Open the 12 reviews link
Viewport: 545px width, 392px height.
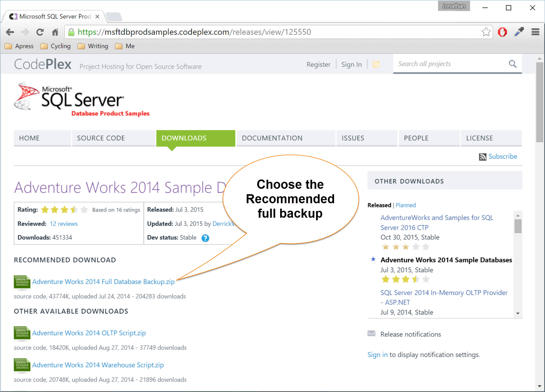(x=64, y=224)
